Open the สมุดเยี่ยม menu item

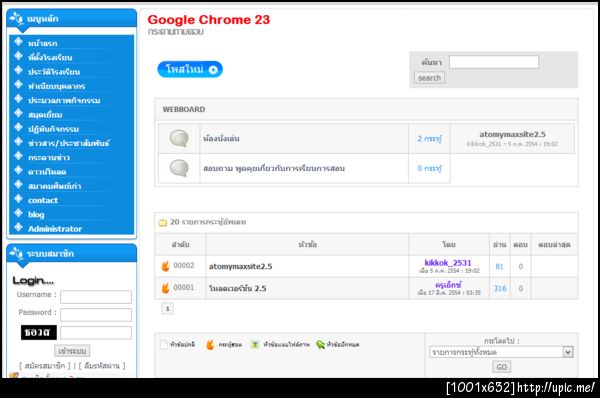pos(45,114)
